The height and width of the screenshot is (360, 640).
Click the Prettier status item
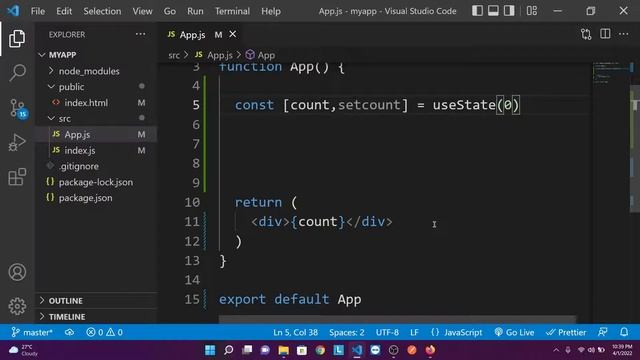(x=566, y=332)
